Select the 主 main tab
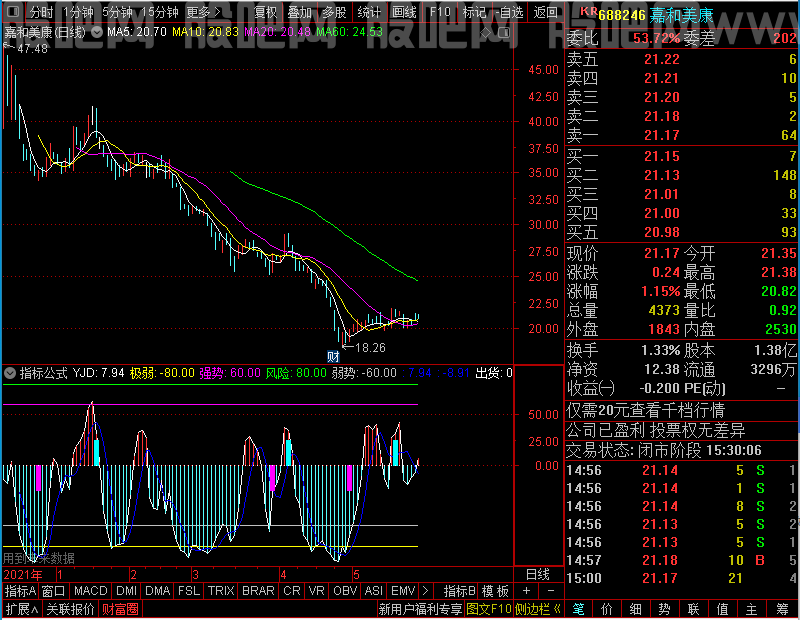 click(752, 609)
